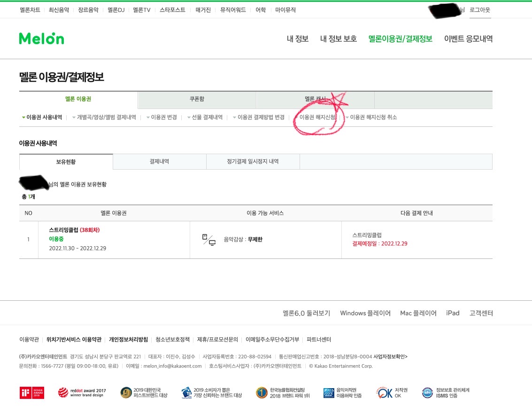Click 결제예정일 : 2022.12.29 text
The image size is (532, 406).
click(380, 243)
